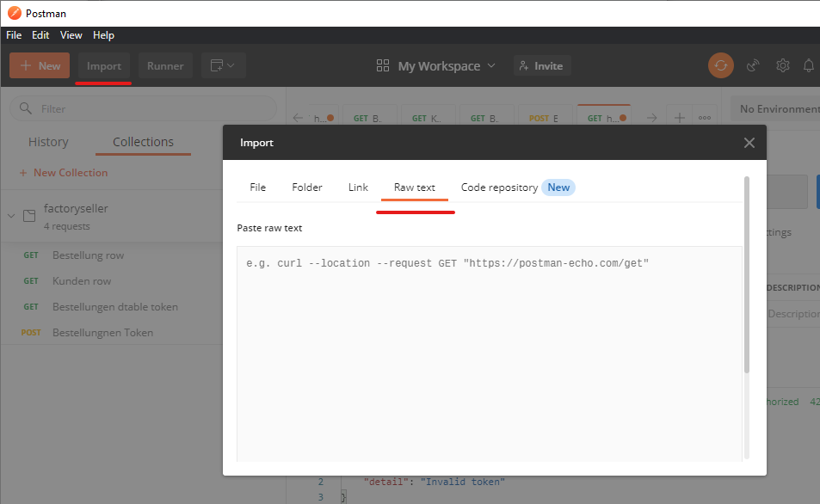This screenshot has height=504, width=820.
Task: Click the Invite button
Action: point(542,66)
